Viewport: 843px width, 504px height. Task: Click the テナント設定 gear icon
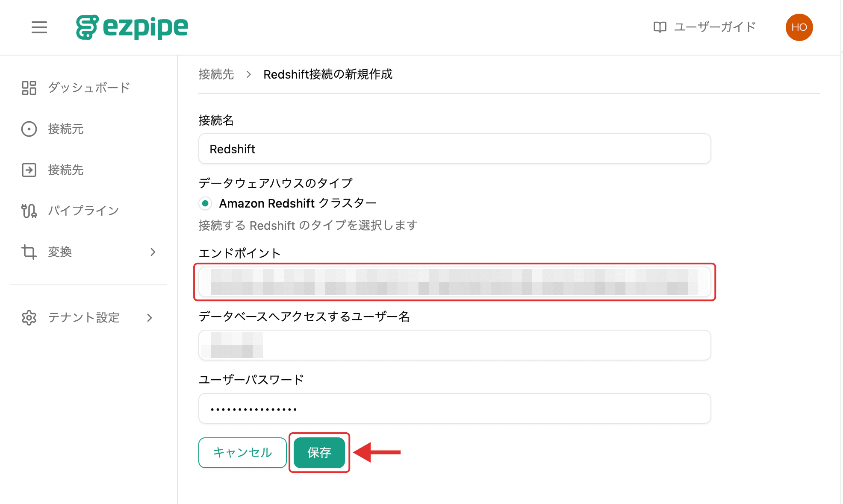[x=29, y=318]
